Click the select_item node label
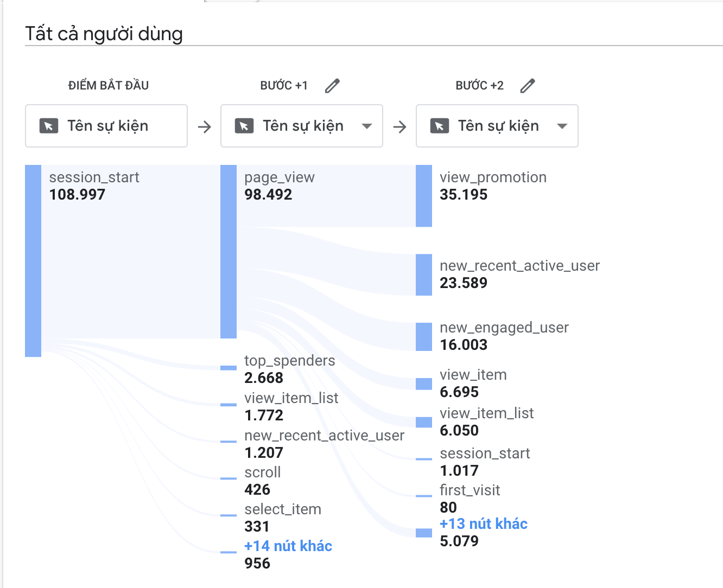This screenshot has width=723, height=588. (283, 509)
